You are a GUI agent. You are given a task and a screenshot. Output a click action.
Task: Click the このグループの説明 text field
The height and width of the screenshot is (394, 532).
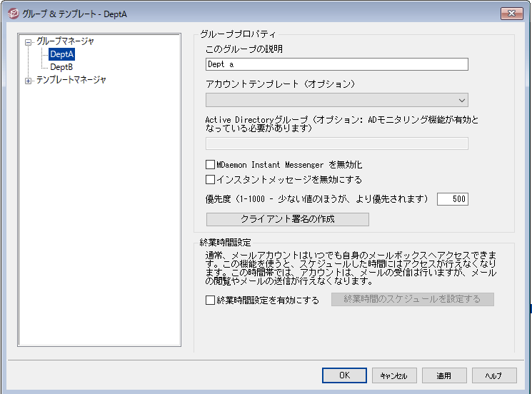click(336, 64)
